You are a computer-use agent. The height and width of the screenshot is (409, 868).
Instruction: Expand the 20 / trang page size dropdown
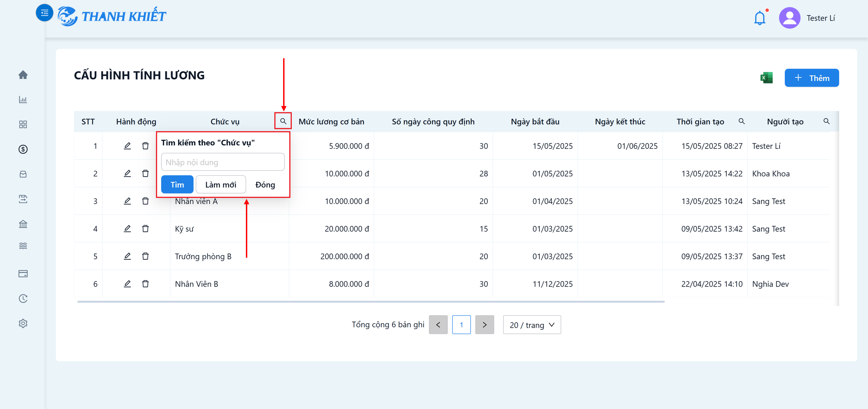532,325
